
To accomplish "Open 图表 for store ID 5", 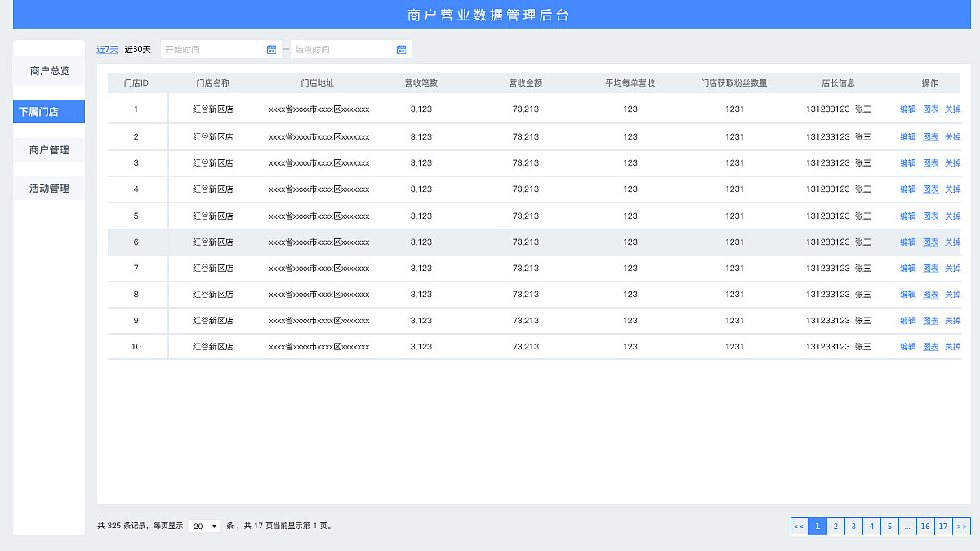I will pyautogui.click(x=931, y=216).
